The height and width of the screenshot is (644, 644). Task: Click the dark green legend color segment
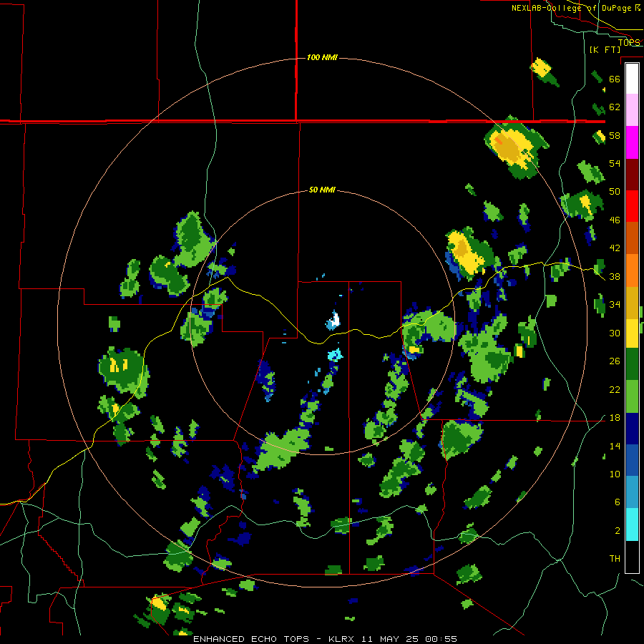632,364
